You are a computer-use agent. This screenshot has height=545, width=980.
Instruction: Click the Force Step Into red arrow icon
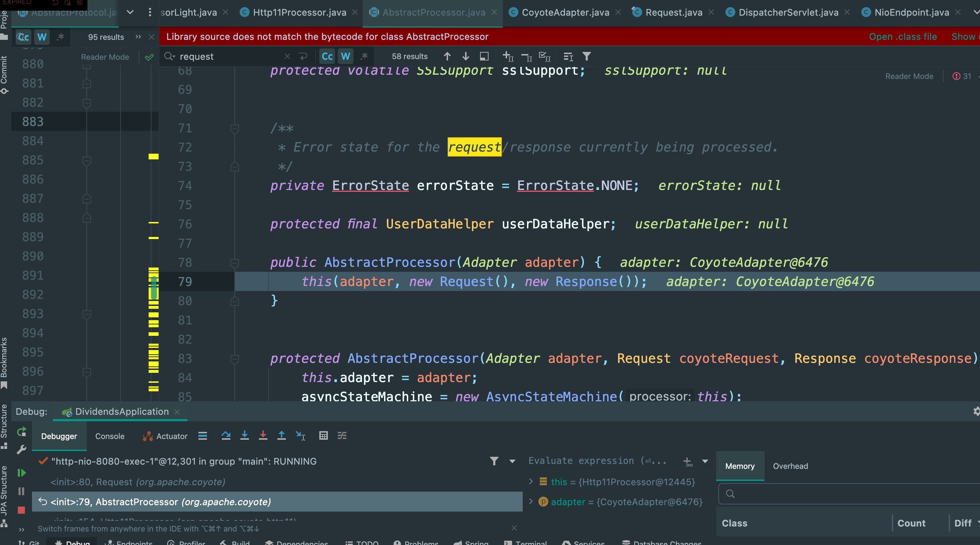(x=263, y=436)
